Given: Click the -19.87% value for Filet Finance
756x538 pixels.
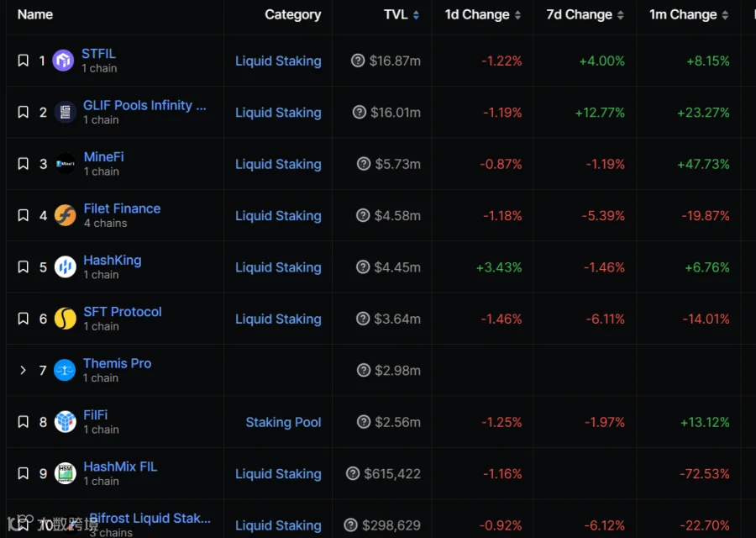Looking at the screenshot, I should (706, 216).
